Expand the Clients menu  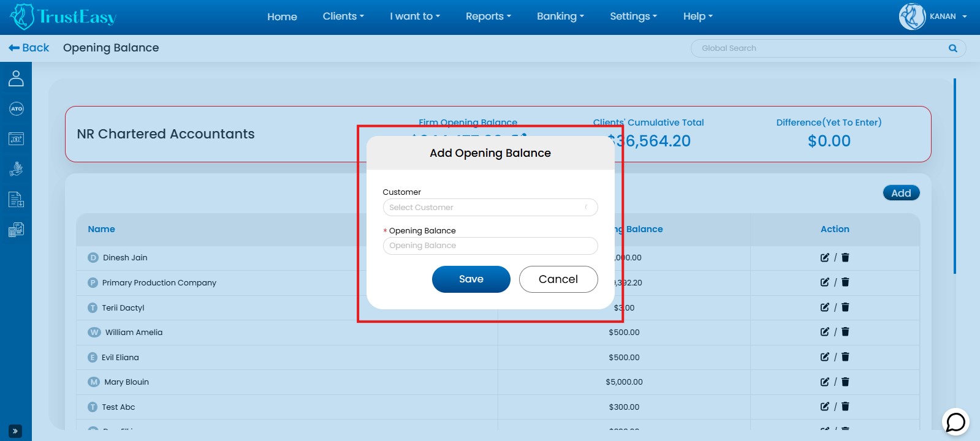tap(343, 17)
